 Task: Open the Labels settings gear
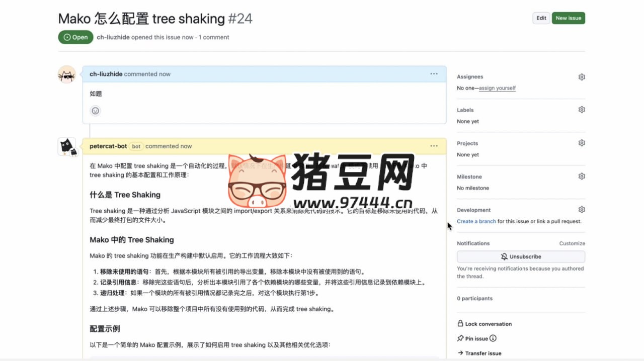(x=581, y=109)
